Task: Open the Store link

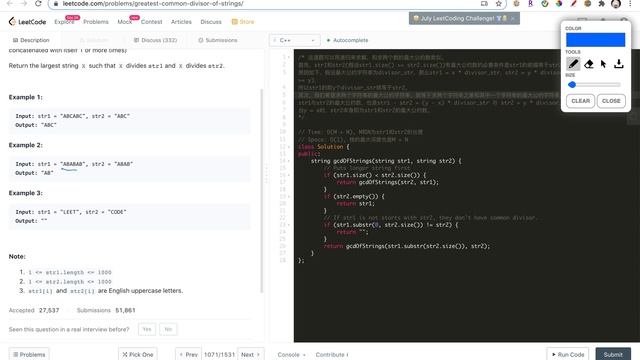Action: pos(243,22)
